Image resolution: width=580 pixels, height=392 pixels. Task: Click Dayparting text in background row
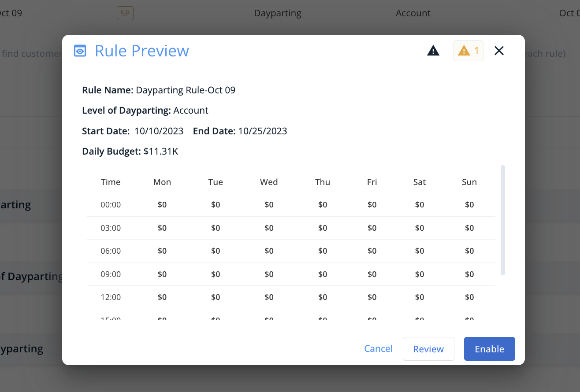(278, 13)
